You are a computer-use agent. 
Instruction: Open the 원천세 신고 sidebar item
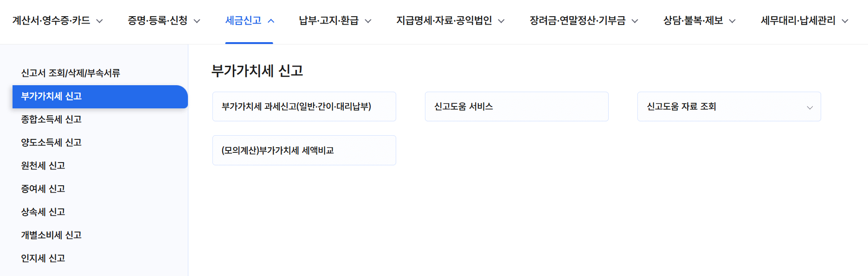tap(41, 165)
